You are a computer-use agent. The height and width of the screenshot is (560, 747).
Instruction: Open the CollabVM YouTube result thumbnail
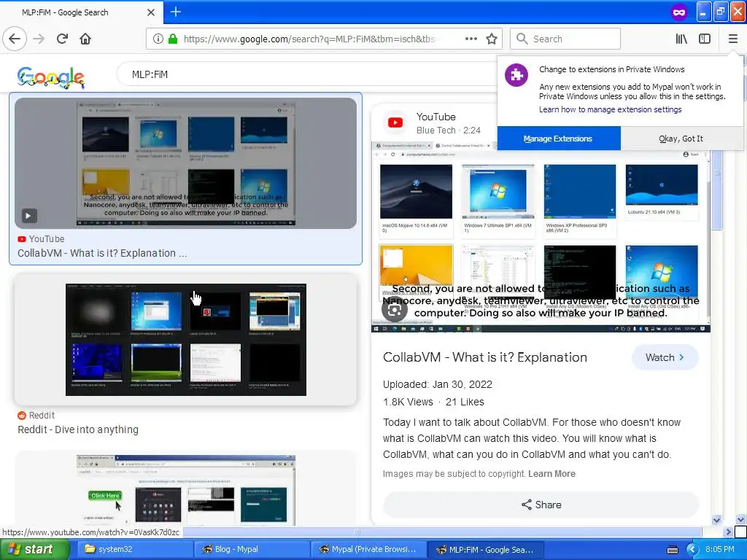click(x=185, y=163)
